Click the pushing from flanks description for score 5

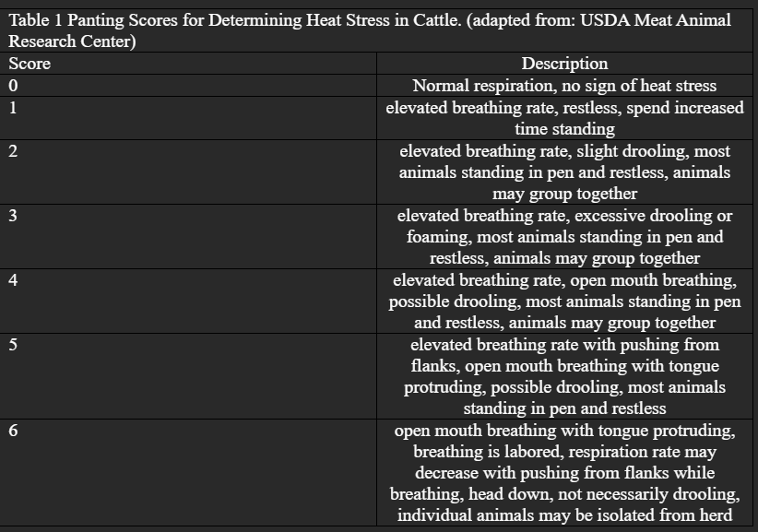click(564, 376)
